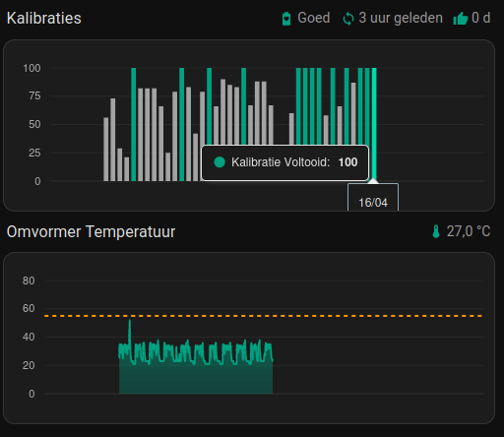504x437 pixels.
Task: Click the green battery status icon
Action: [286, 19]
